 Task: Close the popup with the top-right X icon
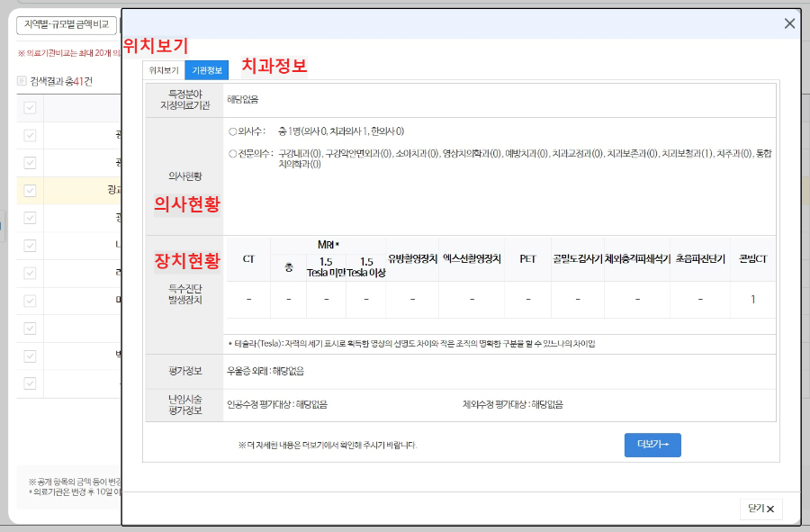(789, 23)
